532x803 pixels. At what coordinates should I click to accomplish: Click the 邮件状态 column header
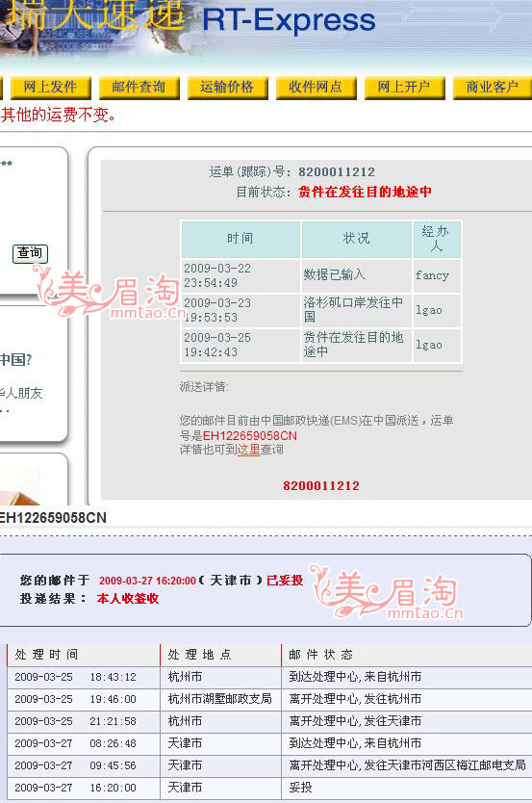pyautogui.click(x=320, y=655)
